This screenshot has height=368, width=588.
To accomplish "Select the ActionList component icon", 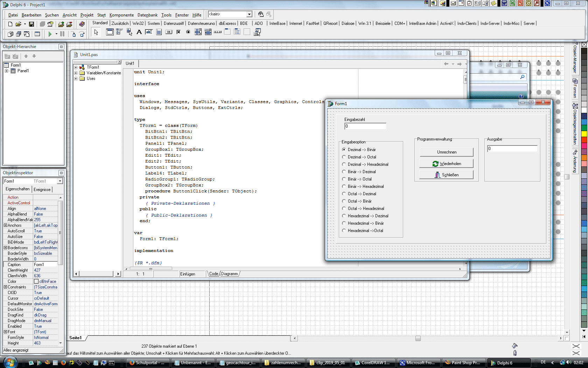I will click(x=257, y=32).
